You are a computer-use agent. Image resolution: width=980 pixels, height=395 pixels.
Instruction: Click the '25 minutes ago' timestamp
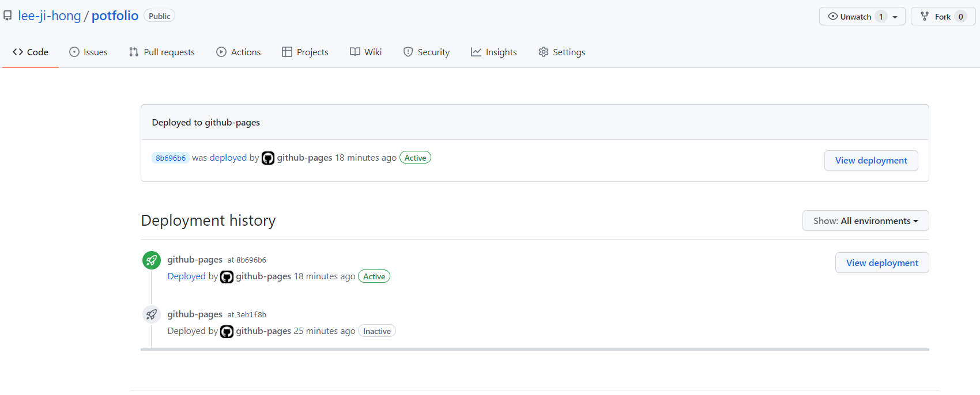(x=325, y=331)
